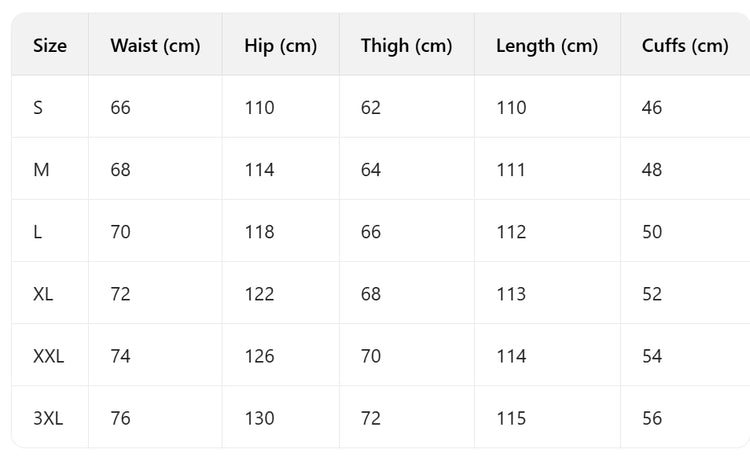Viewport: 750px width, 464px height.
Task: Click the 3XL size row label
Action: tap(48, 418)
